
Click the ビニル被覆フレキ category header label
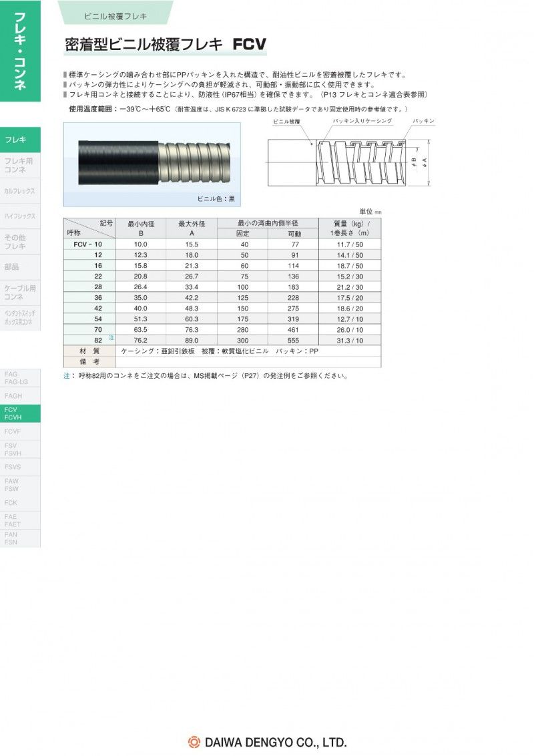point(115,17)
